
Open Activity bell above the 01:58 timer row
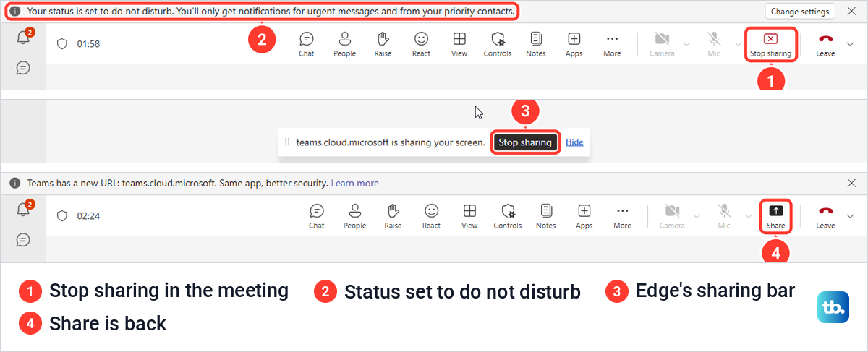pyautogui.click(x=24, y=38)
